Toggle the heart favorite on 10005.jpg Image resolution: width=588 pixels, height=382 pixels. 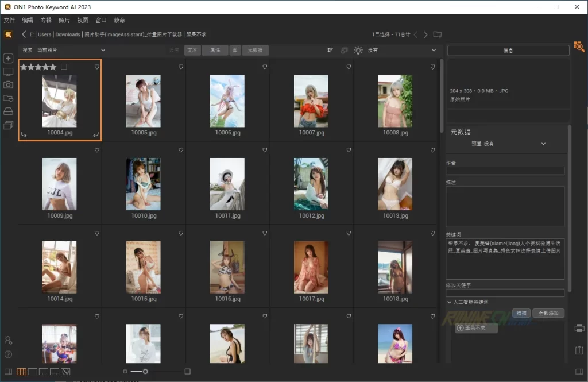coord(181,67)
